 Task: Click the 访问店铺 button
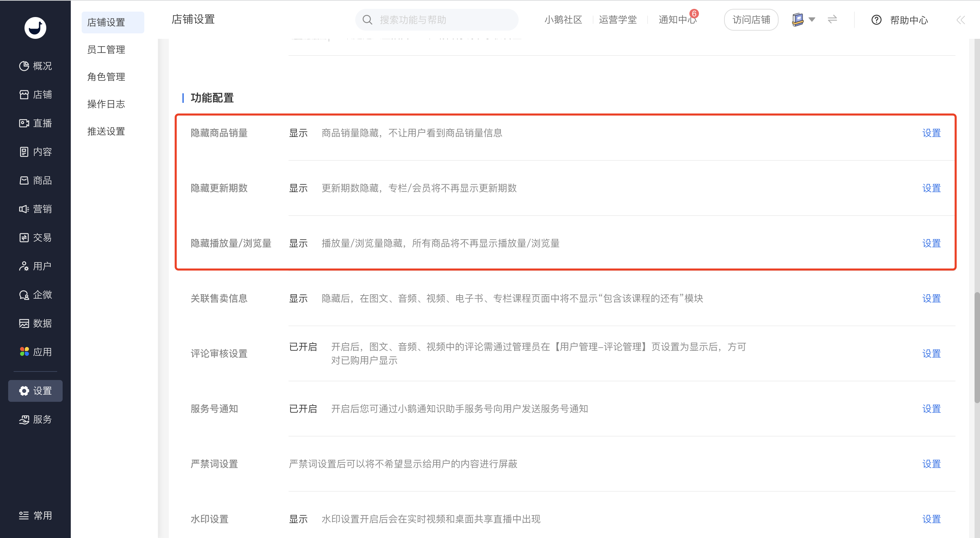[x=751, y=20]
